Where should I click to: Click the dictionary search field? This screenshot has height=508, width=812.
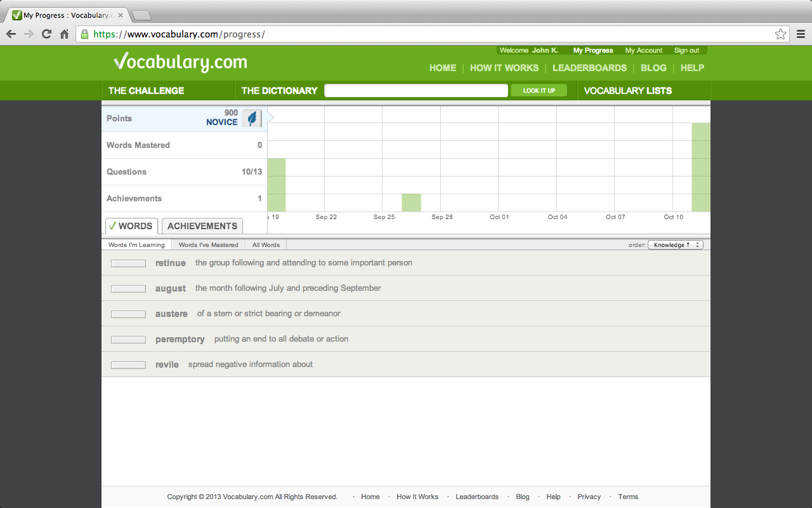(x=416, y=91)
